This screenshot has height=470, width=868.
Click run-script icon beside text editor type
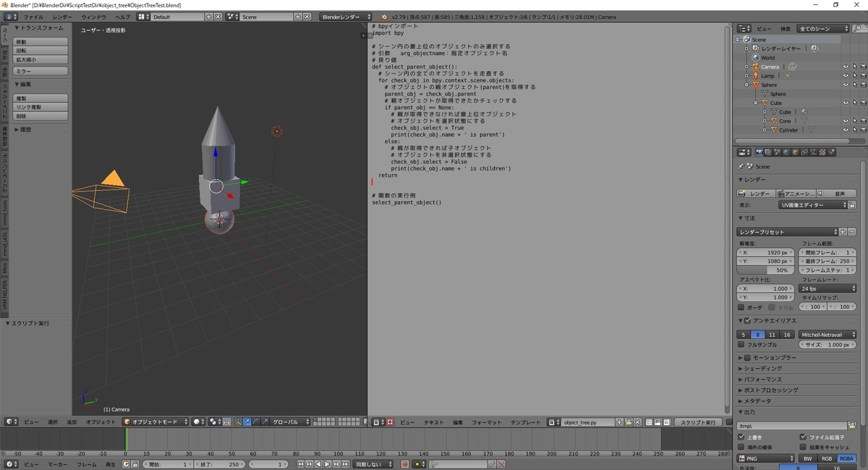point(390,422)
